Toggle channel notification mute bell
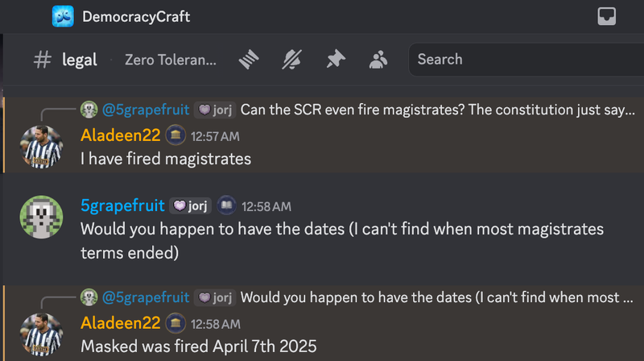Screen dimensions: 644x361 click(292, 60)
